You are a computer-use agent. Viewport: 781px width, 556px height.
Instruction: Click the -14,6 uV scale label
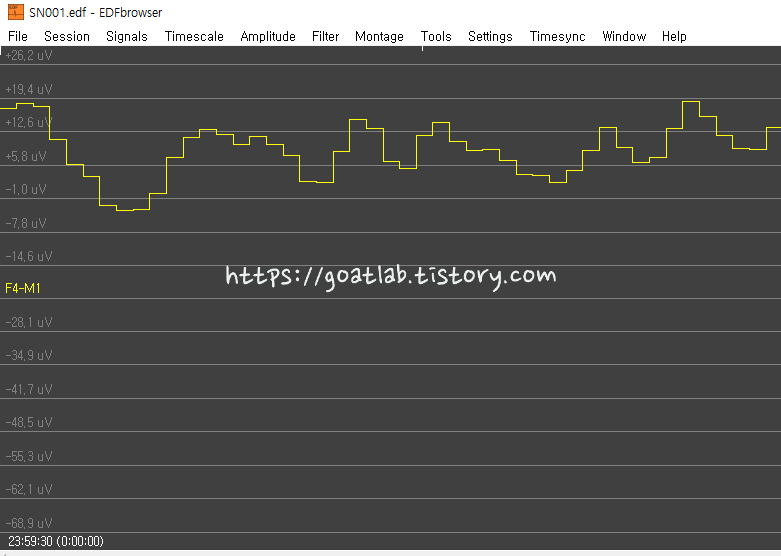coord(28,257)
